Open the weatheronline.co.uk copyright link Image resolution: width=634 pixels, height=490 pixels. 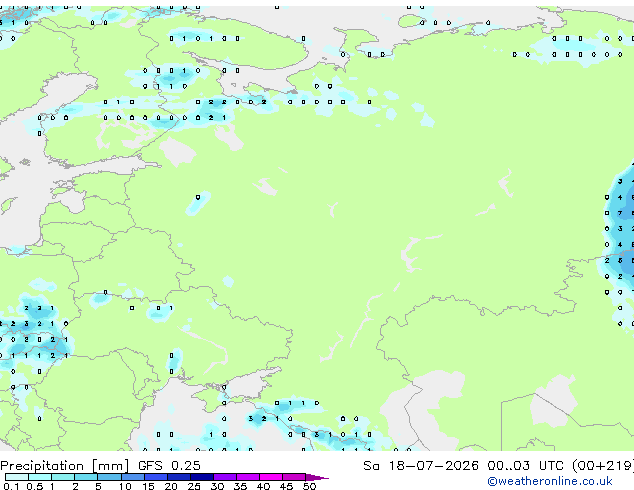pos(549,481)
